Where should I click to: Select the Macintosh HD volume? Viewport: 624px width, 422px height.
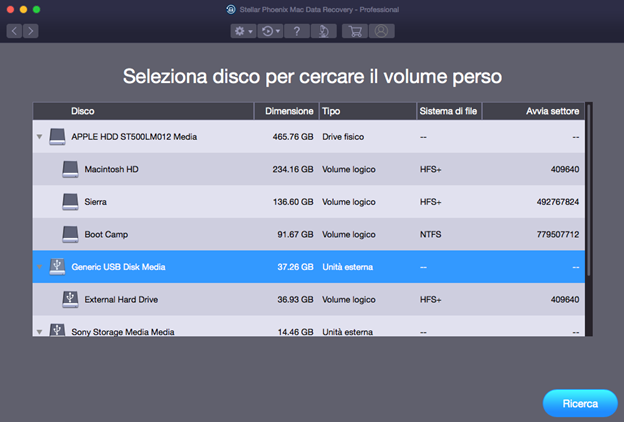click(x=309, y=169)
